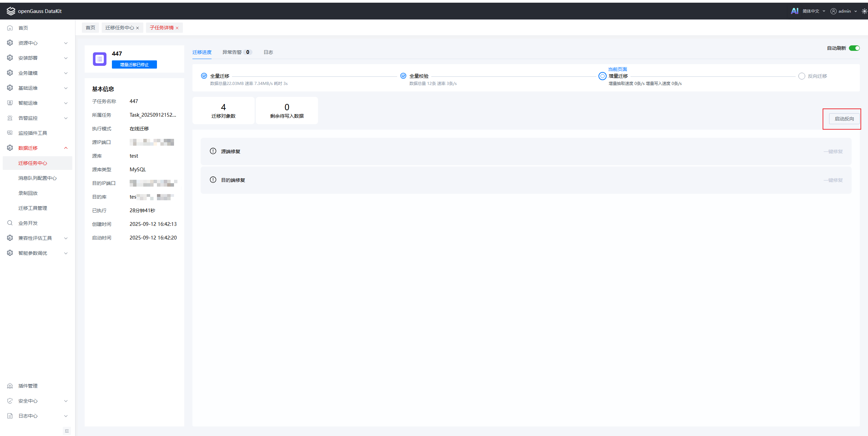The image size is (868, 436).
Task: Click the home icon in sidebar
Action: pyautogui.click(x=10, y=28)
